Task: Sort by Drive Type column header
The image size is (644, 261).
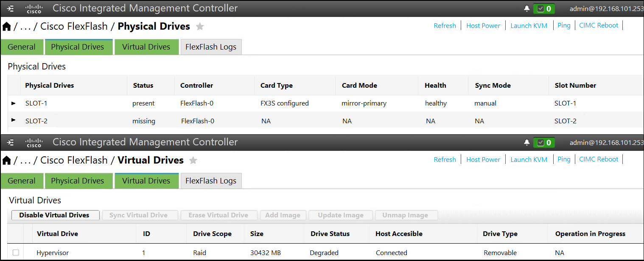Action: 500,234
